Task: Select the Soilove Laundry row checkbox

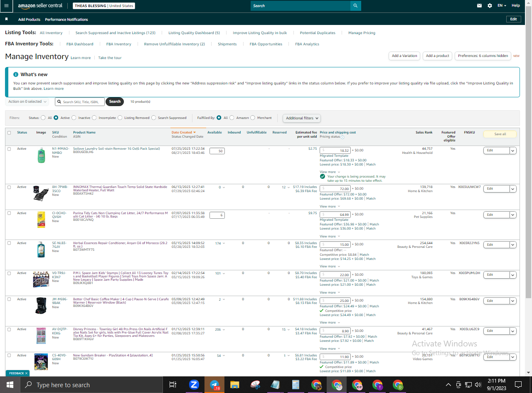Action: click(9, 149)
